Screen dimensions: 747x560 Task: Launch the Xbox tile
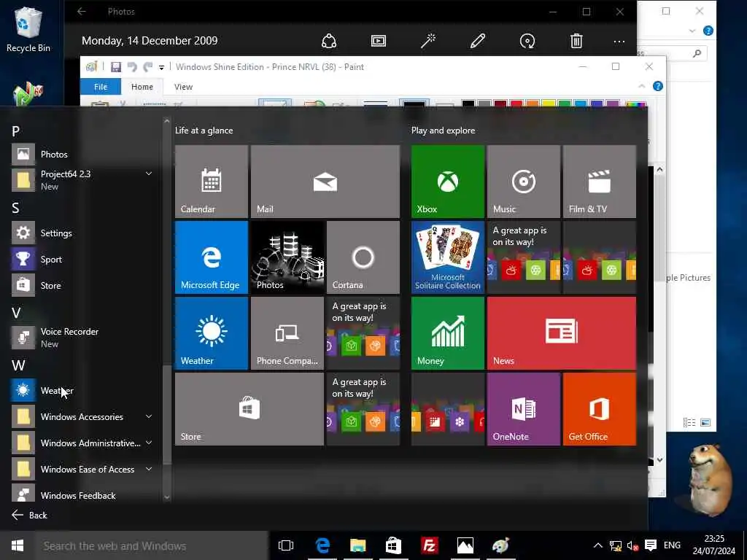(x=448, y=182)
